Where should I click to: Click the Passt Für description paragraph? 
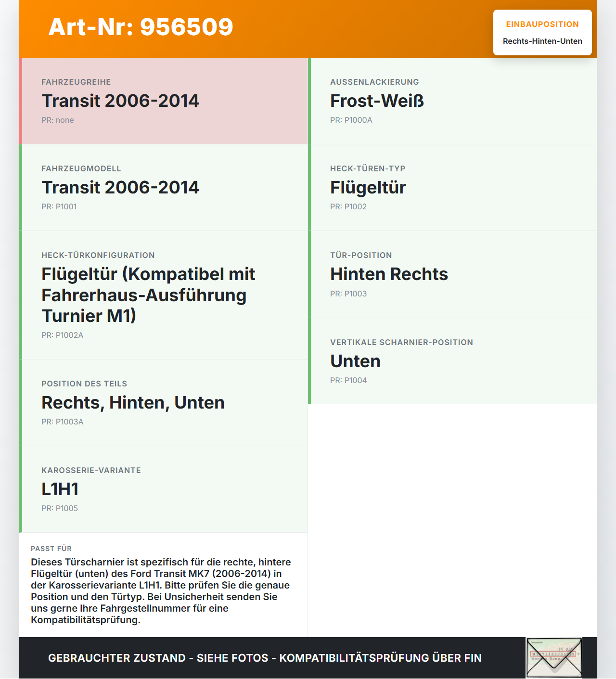pos(161,591)
